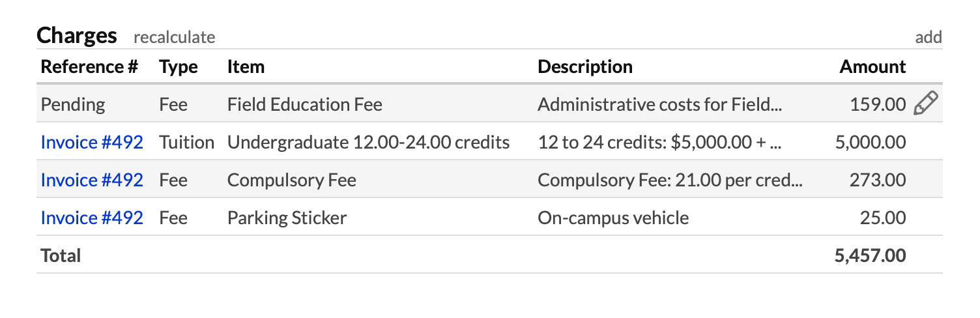Image resolution: width=980 pixels, height=318 pixels.
Task: Click the Compulsory Fee item cell
Action: pos(292,180)
